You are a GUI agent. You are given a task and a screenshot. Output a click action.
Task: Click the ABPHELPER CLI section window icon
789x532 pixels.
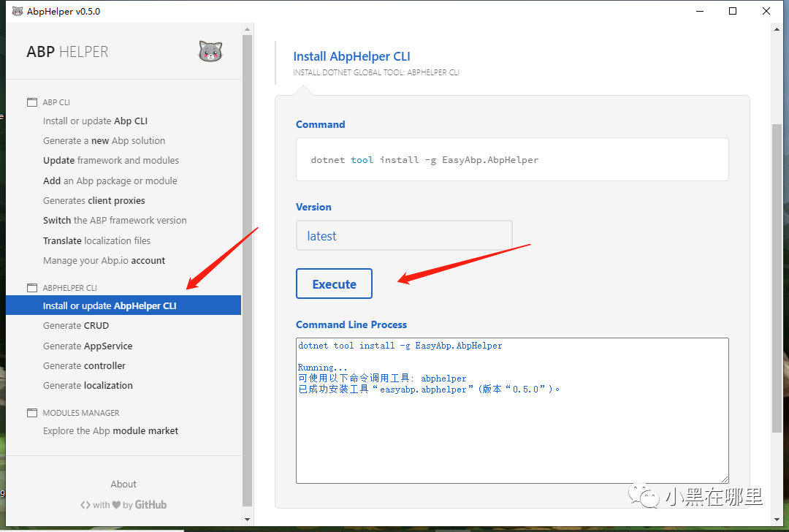click(31, 288)
